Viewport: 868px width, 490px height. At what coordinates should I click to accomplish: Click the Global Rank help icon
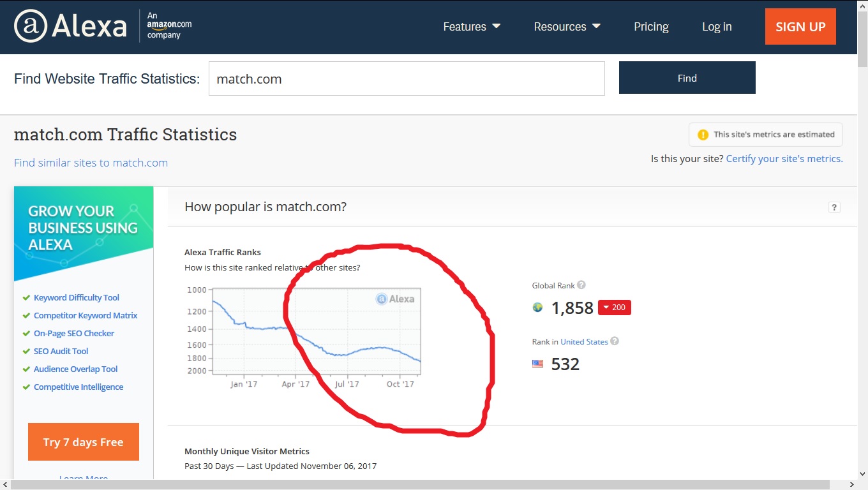click(x=581, y=285)
